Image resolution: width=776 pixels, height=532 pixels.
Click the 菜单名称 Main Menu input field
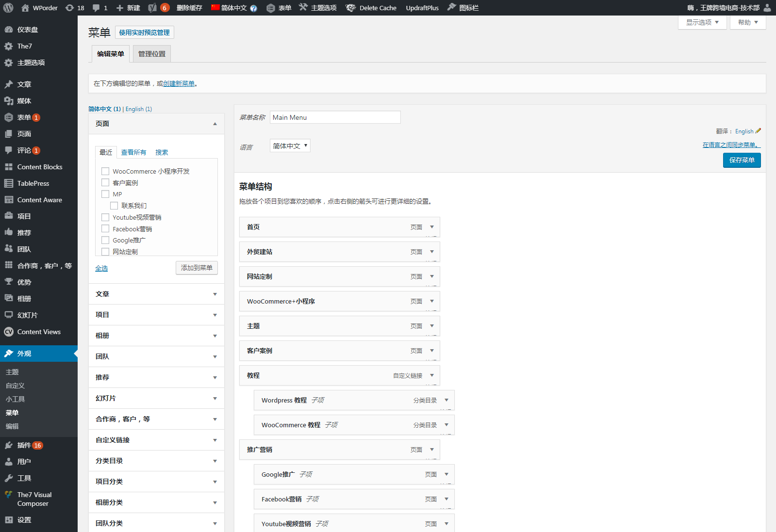335,117
